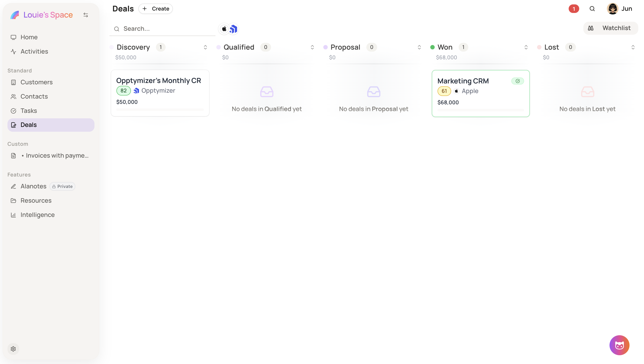Open the Intelligence section in the sidebar
Image resolution: width=644 pixels, height=364 pixels.
coord(38,214)
